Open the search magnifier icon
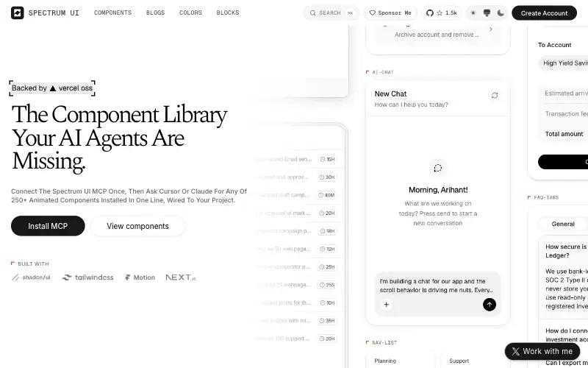This screenshot has width=588, height=368. coord(312,13)
